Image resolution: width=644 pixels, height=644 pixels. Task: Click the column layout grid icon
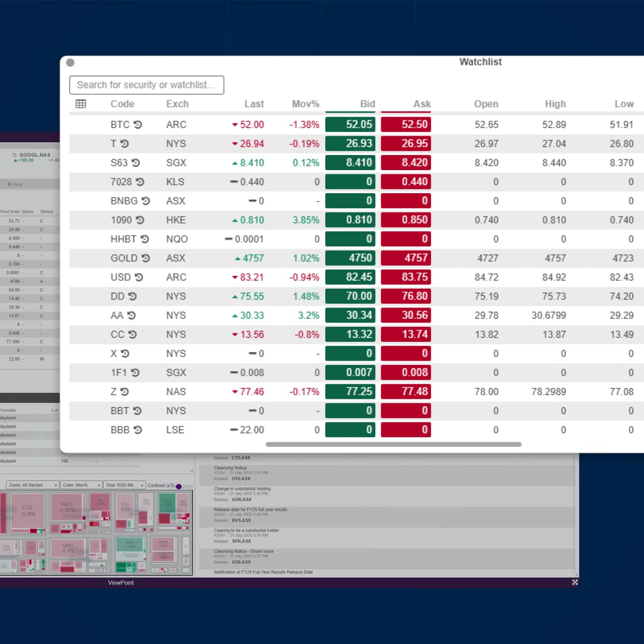click(81, 104)
